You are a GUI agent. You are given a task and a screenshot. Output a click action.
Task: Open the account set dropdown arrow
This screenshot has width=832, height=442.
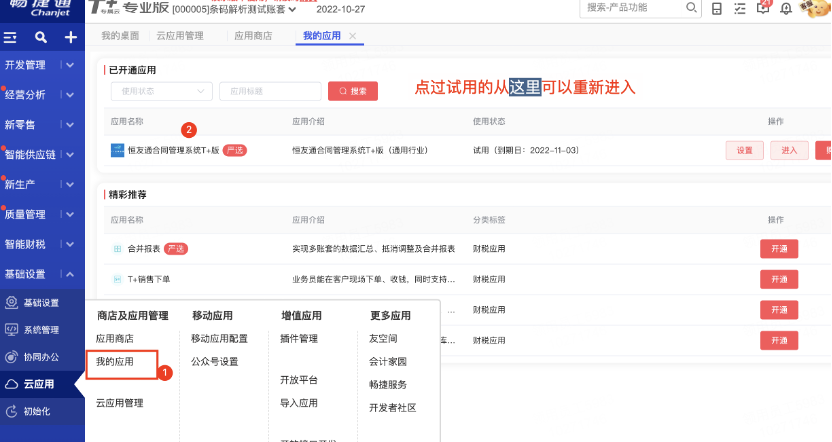click(292, 10)
